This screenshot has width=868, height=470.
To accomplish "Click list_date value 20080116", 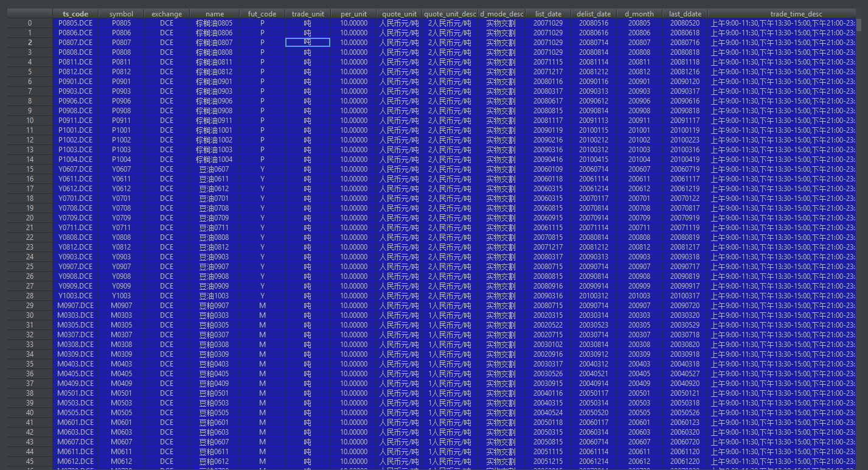I will click(x=548, y=82).
